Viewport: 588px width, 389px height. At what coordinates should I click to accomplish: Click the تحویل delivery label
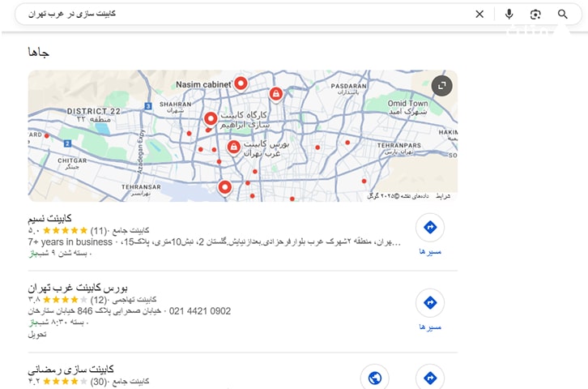[36, 335]
